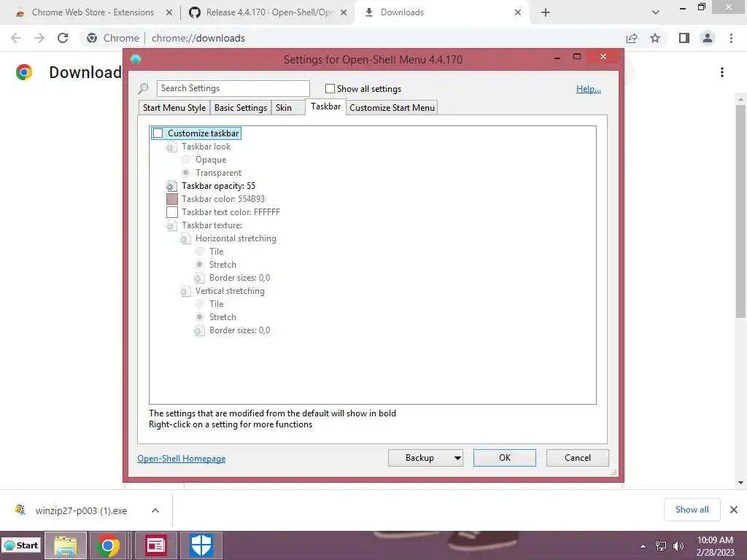Screen dimensions: 747x560
Task: Click Chrome icon in the taskbar
Action: [108, 545]
